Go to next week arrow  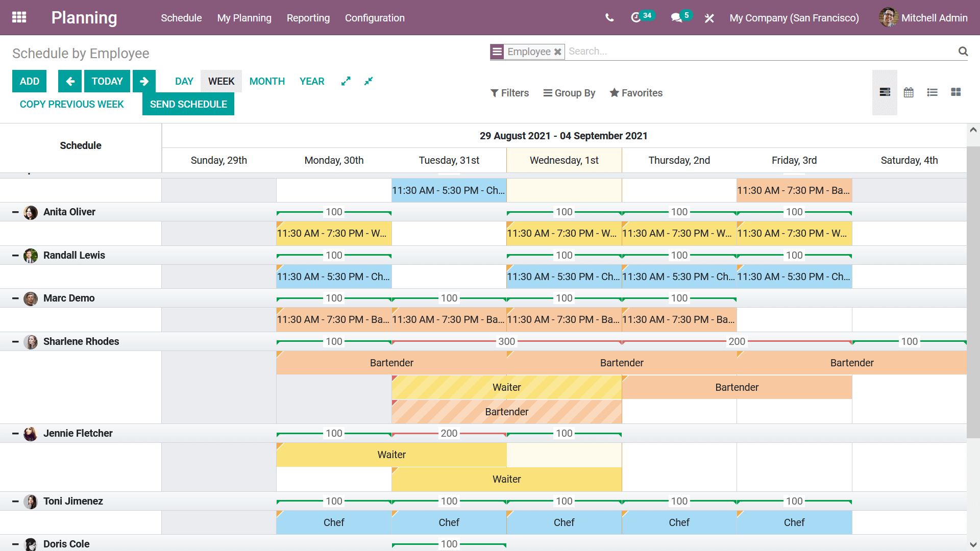click(x=144, y=81)
